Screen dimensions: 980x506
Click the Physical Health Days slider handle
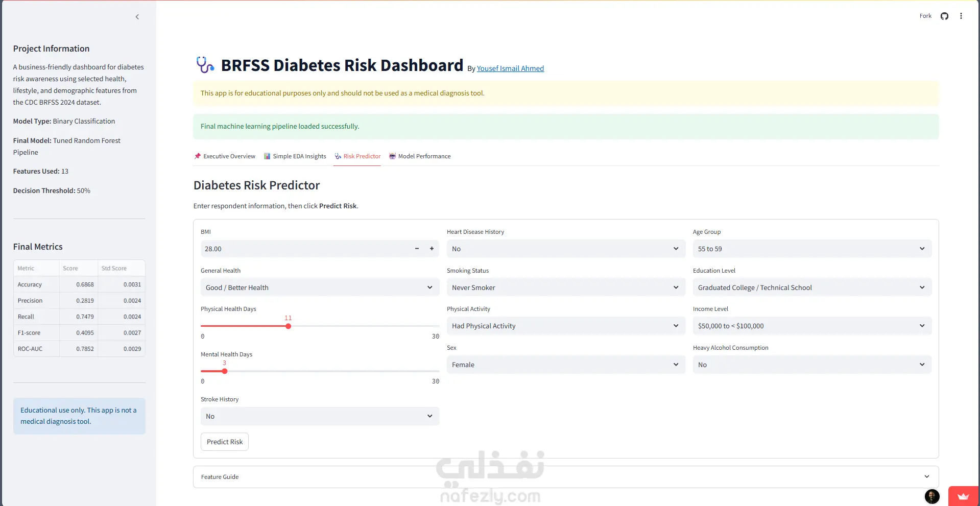pyautogui.click(x=288, y=326)
